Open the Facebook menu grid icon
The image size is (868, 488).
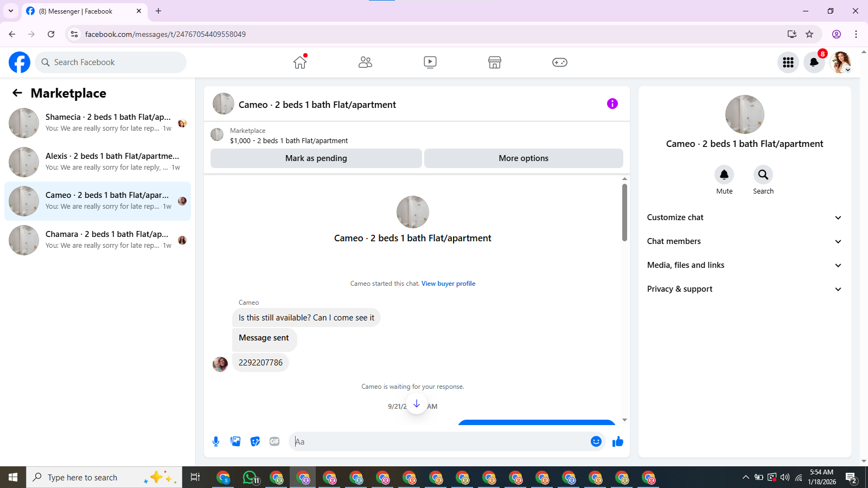[788, 62]
